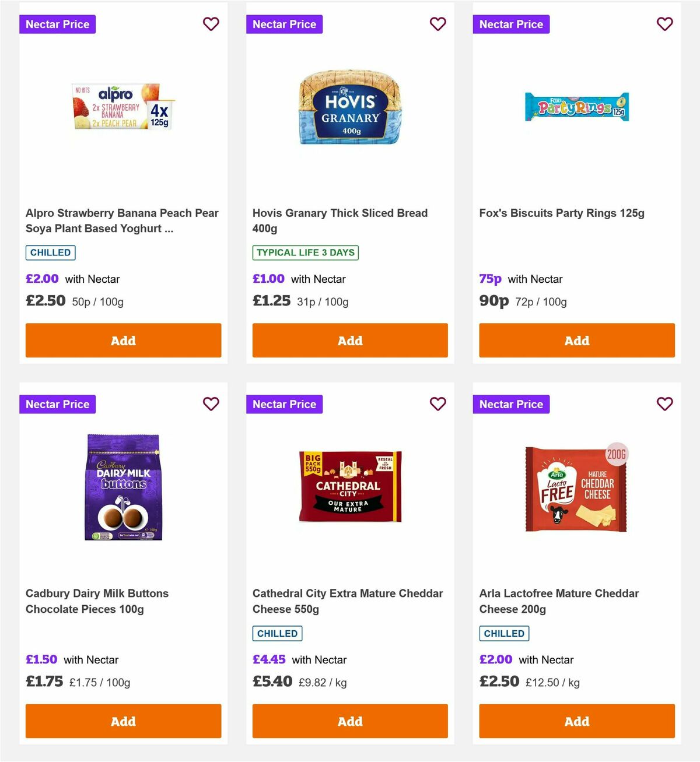Image resolution: width=700 pixels, height=762 pixels.
Task: Select the CHILLED label on Arla cheese
Action: 503,633
